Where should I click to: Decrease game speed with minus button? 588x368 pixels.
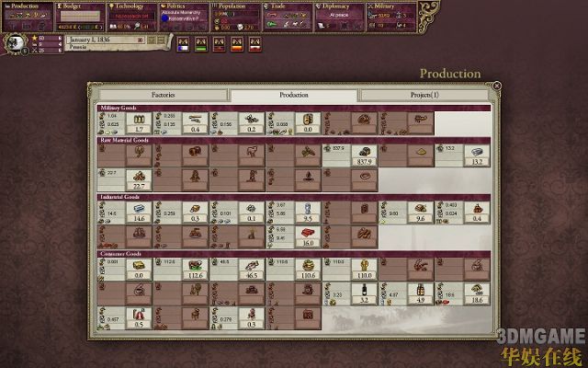[162, 40]
